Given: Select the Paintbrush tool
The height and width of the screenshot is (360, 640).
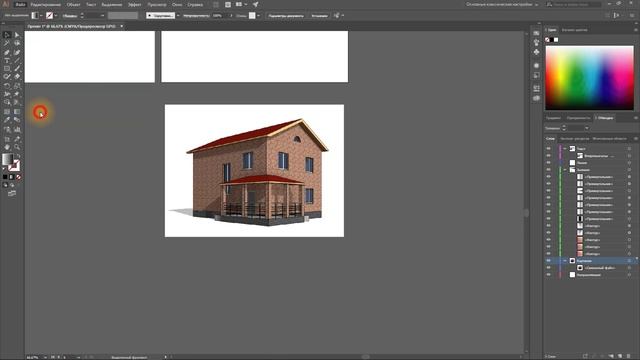Looking at the screenshot, I should pos(17,69).
